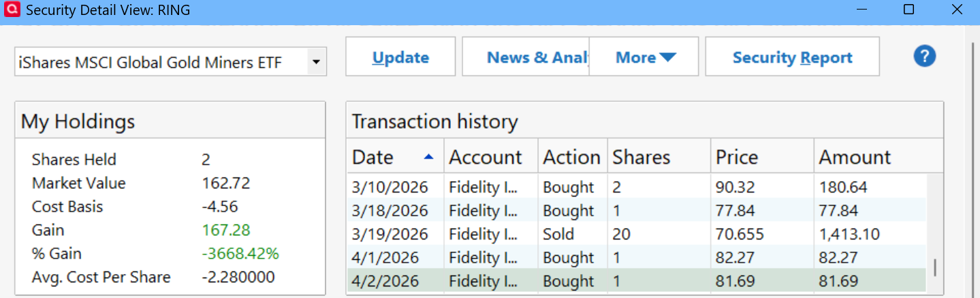
Task: Select the 4/2/2026 Bought transaction row
Action: coord(636,281)
